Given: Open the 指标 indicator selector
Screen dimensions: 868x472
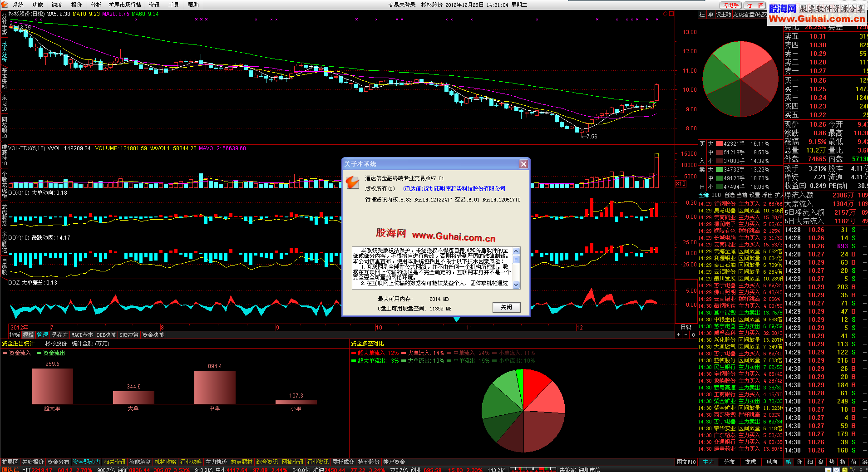Looking at the screenshot, I should coord(15,335).
